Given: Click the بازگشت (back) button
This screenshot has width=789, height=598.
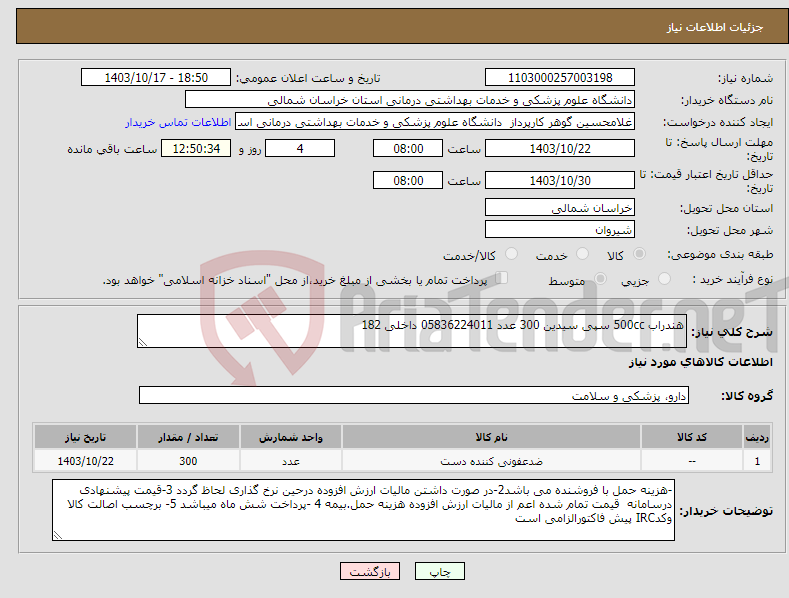Looking at the screenshot, I should point(370,571).
